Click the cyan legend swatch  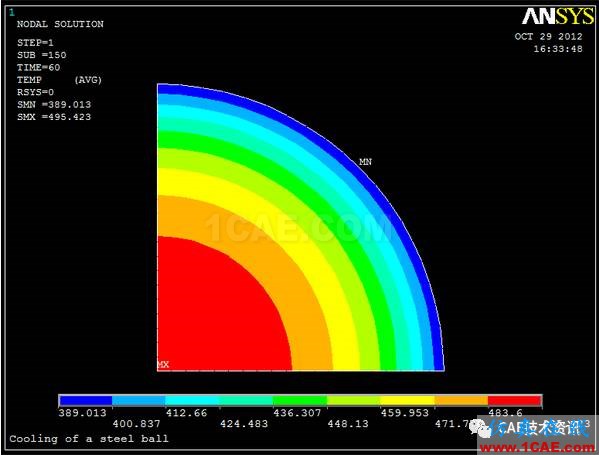point(193,400)
